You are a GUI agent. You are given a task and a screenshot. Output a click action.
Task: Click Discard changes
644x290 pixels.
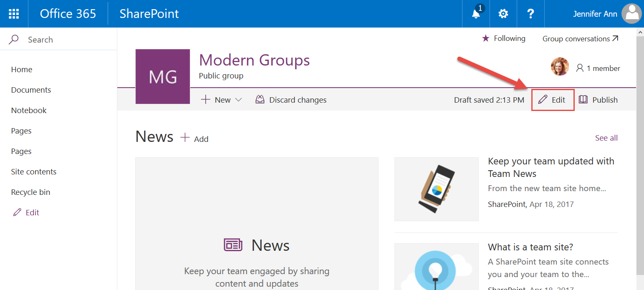coord(291,100)
